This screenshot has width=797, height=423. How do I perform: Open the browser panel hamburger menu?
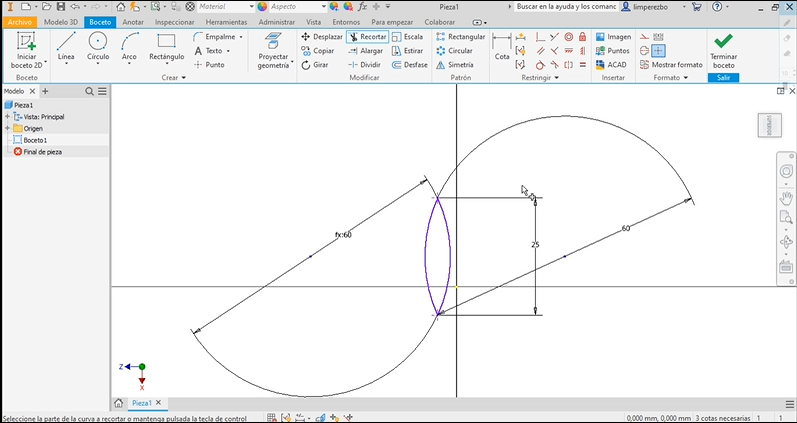102,91
